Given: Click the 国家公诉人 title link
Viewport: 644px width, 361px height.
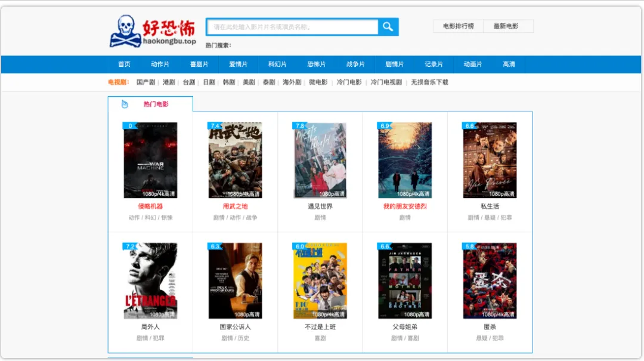Looking at the screenshot, I should point(236,327).
